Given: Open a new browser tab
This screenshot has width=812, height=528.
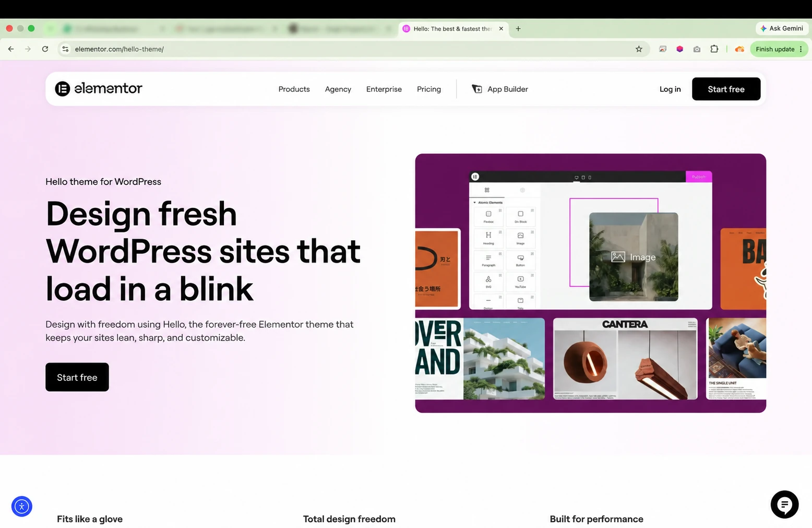Looking at the screenshot, I should coord(518,29).
